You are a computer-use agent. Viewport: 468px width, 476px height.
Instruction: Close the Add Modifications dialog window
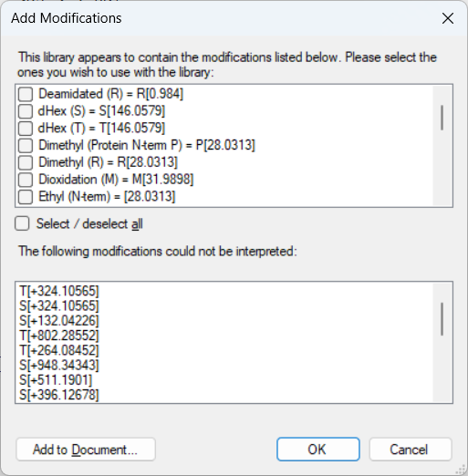(448, 18)
